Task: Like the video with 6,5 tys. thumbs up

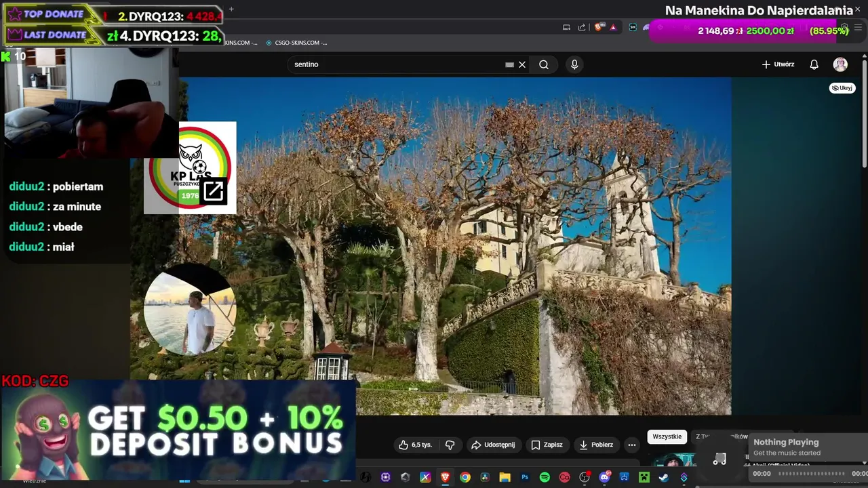Action: pos(415,445)
